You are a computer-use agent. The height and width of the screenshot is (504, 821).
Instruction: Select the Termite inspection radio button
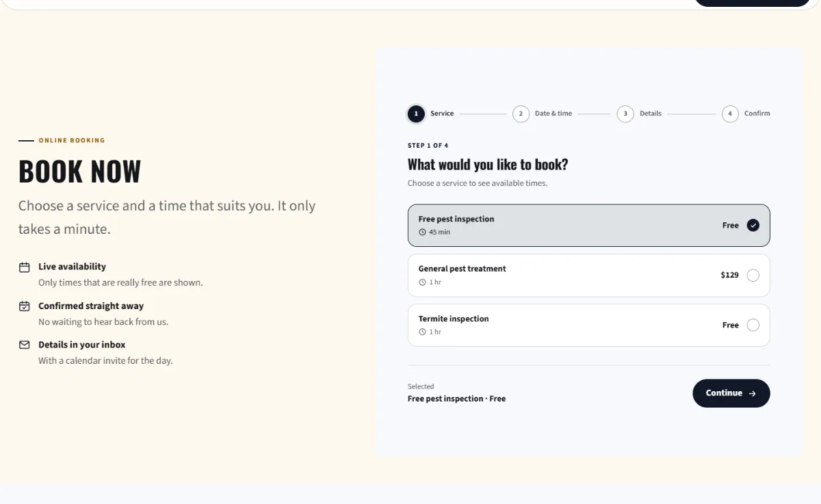[753, 326]
